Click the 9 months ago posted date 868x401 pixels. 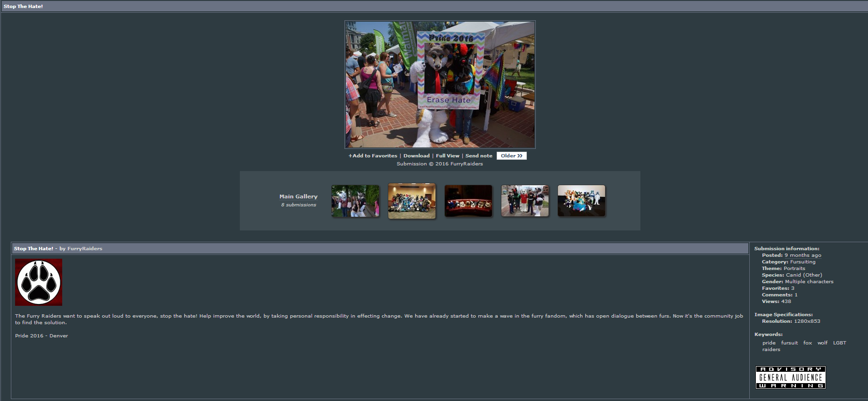tap(803, 255)
